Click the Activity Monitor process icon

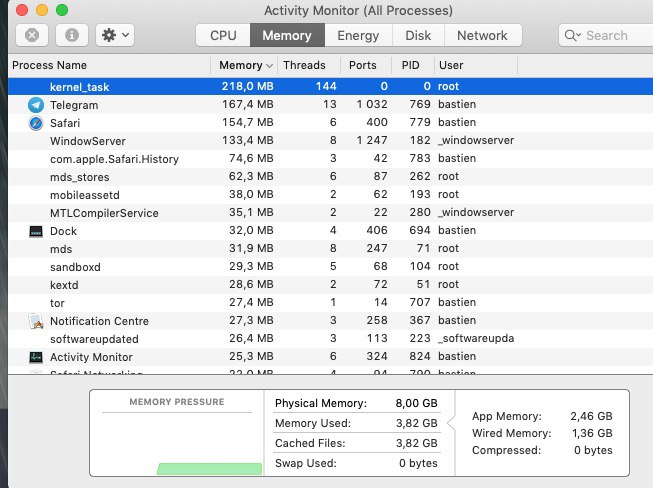(36, 357)
